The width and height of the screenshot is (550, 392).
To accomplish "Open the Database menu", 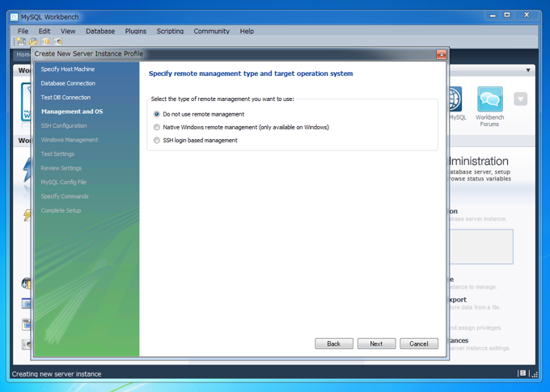I will [100, 32].
